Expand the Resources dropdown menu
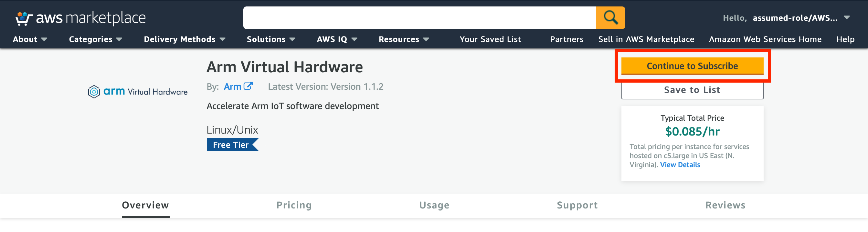868x232 pixels. [x=404, y=39]
